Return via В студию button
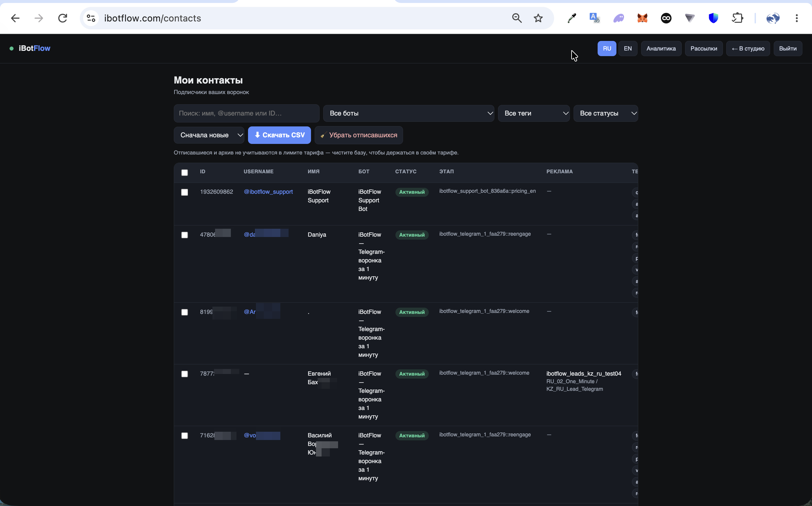 click(x=748, y=49)
